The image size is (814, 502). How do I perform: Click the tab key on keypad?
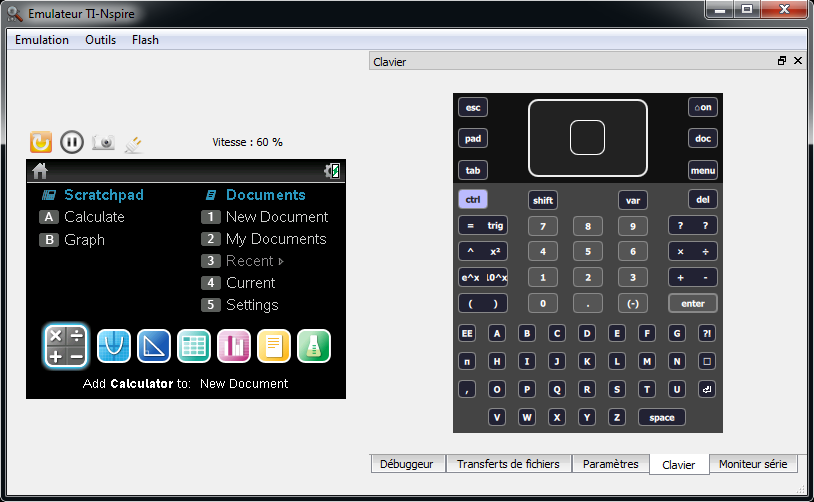coord(473,170)
